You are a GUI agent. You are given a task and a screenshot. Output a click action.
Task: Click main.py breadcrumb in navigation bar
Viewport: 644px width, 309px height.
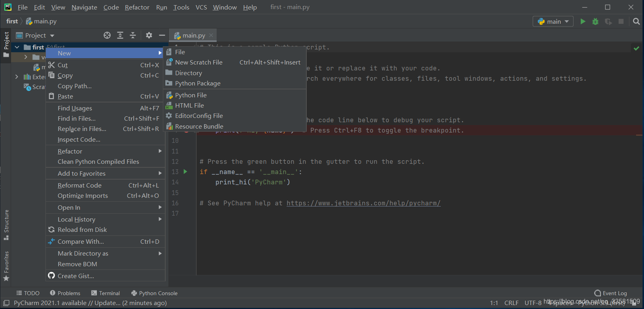click(x=41, y=21)
